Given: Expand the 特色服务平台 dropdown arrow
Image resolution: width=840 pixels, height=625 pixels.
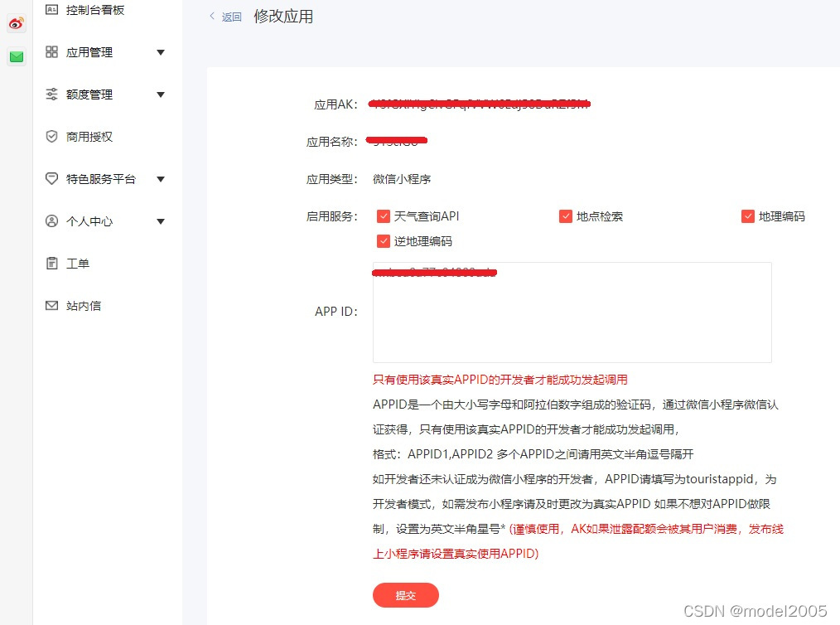Looking at the screenshot, I should (160, 179).
